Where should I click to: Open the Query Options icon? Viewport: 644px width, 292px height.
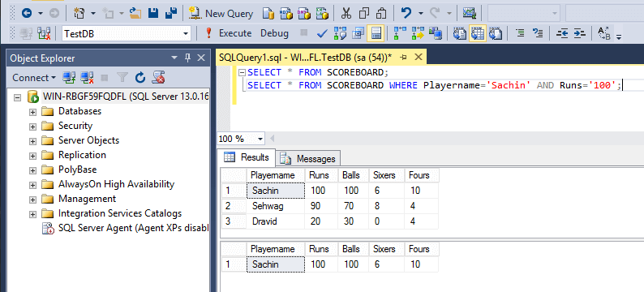(x=358, y=33)
